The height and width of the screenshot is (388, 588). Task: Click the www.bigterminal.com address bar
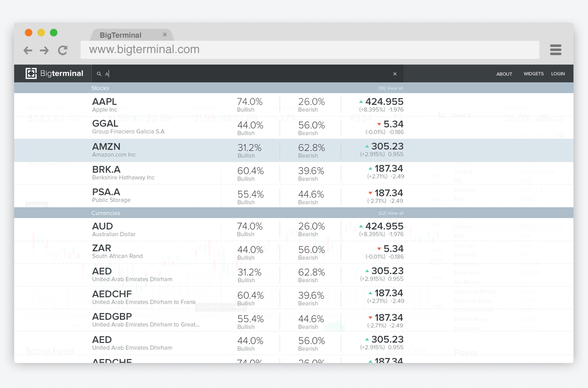(310, 50)
